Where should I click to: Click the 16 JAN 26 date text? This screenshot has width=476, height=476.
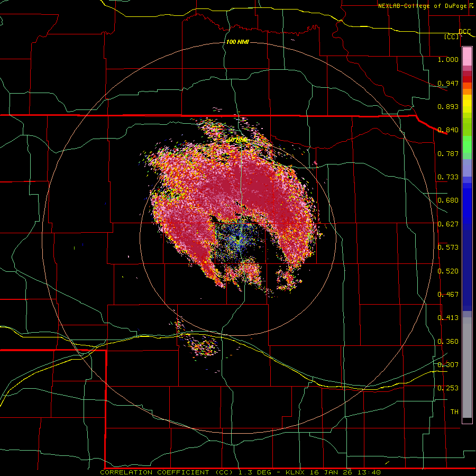[x=331, y=472]
